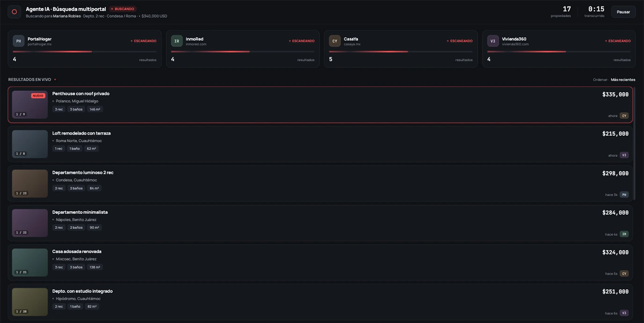The image size is (644, 323).
Task: Click V3 source tag on Depto. con estudio listing
Action: (x=624, y=313)
